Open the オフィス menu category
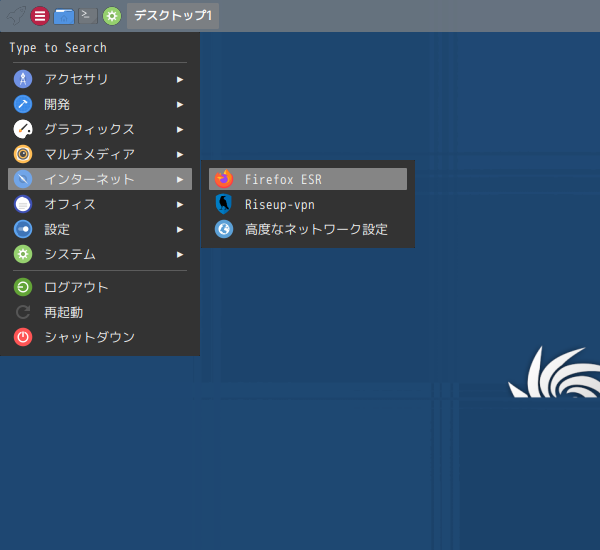The width and height of the screenshot is (600, 550). pyautogui.click(x=100, y=204)
